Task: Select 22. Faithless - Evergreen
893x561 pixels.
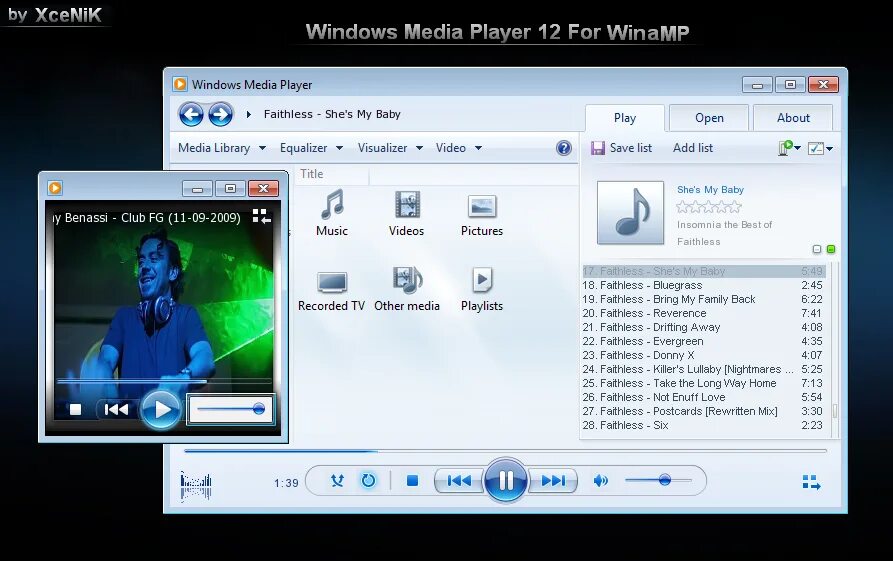Action: pos(702,342)
